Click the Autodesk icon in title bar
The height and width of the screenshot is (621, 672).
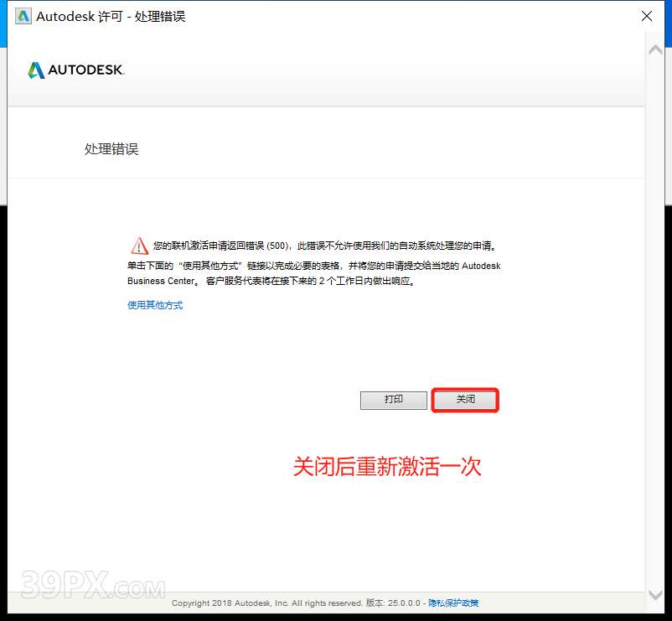[x=23, y=17]
